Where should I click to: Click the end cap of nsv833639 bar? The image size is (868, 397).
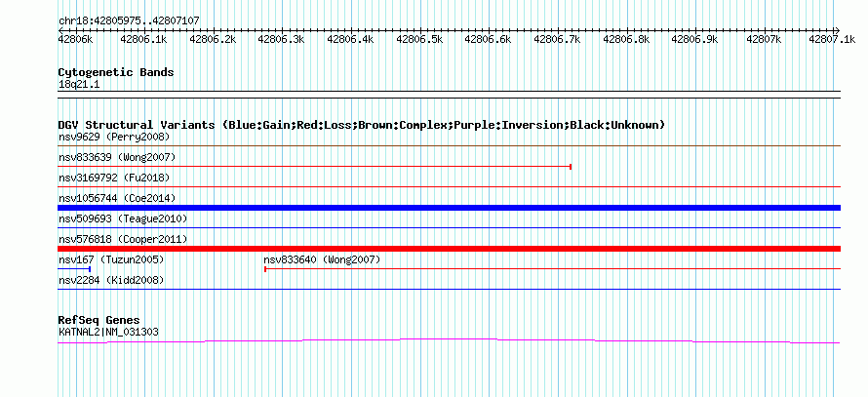[571, 166]
